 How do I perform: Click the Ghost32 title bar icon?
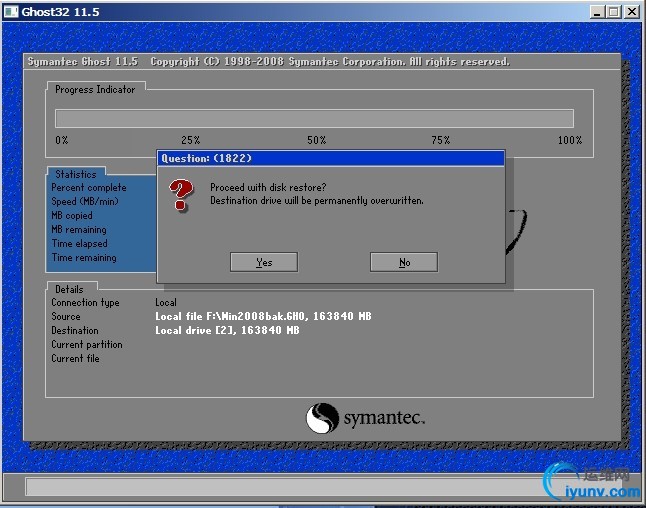11,12
